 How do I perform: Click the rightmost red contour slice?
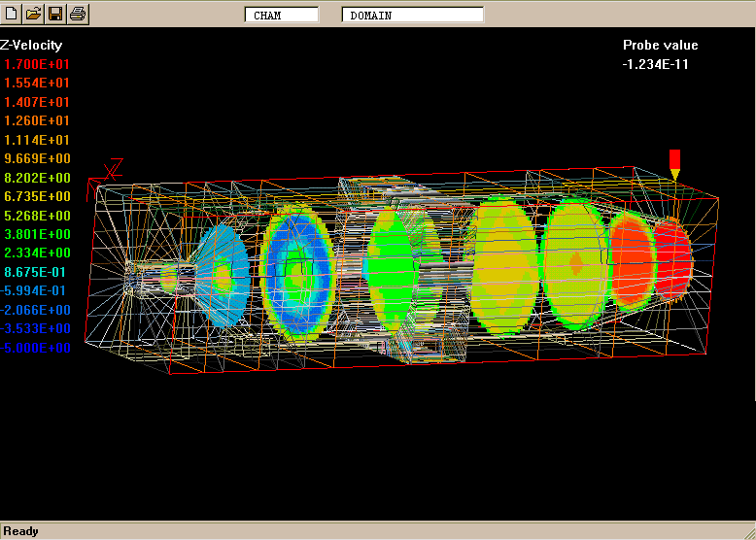click(671, 258)
